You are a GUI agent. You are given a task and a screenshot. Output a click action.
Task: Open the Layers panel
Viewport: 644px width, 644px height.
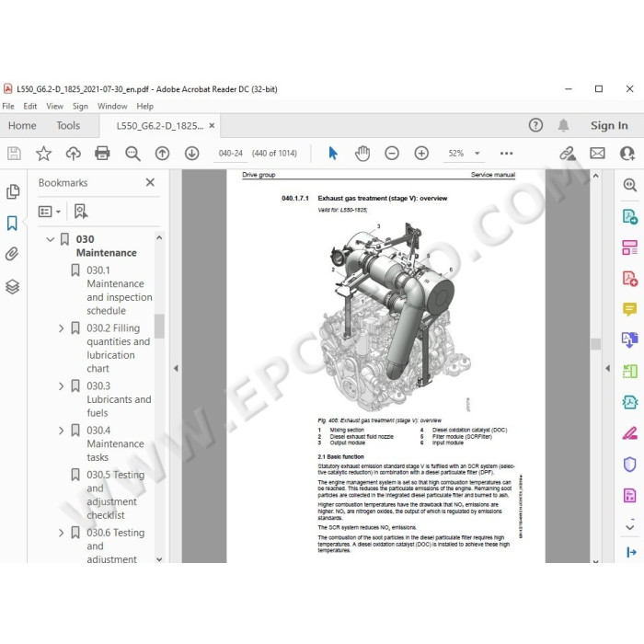[x=12, y=287]
